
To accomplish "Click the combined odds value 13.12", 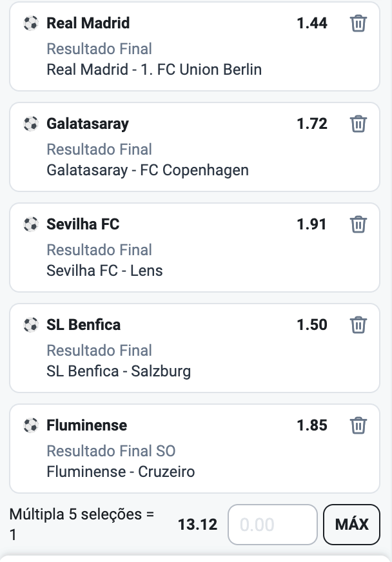I will pos(198,525).
